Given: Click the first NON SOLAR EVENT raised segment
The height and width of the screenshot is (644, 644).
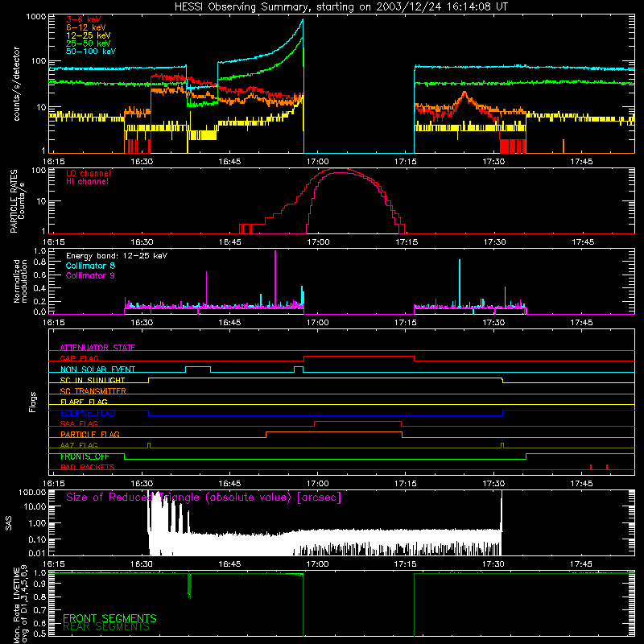Looking at the screenshot, I should (x=198, y=367).
